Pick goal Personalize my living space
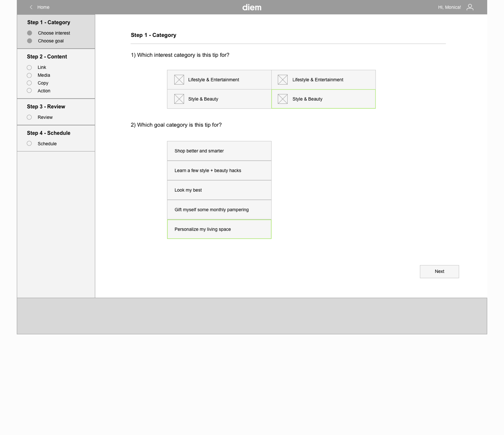 coord(219,229)
